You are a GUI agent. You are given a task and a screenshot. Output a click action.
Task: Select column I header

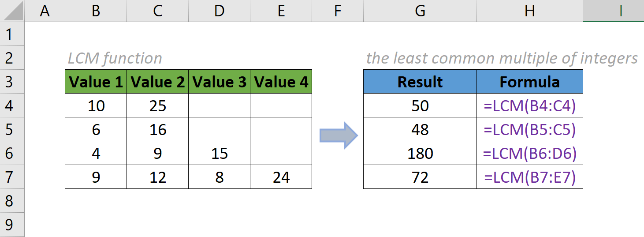tap(620, 11)
